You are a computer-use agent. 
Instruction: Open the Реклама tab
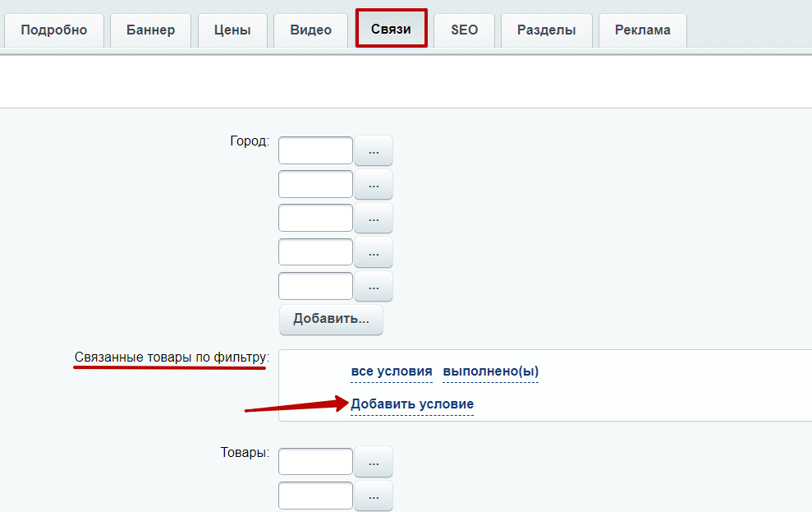643,30
